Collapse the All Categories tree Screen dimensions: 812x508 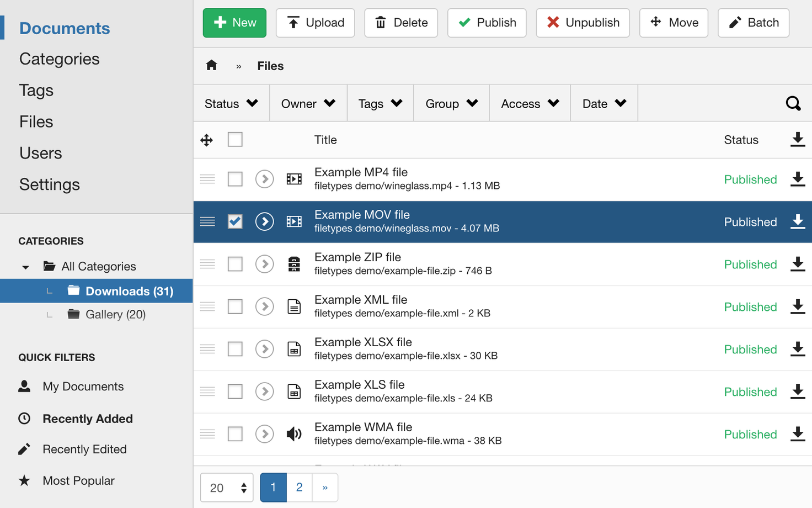click(25, 266)
